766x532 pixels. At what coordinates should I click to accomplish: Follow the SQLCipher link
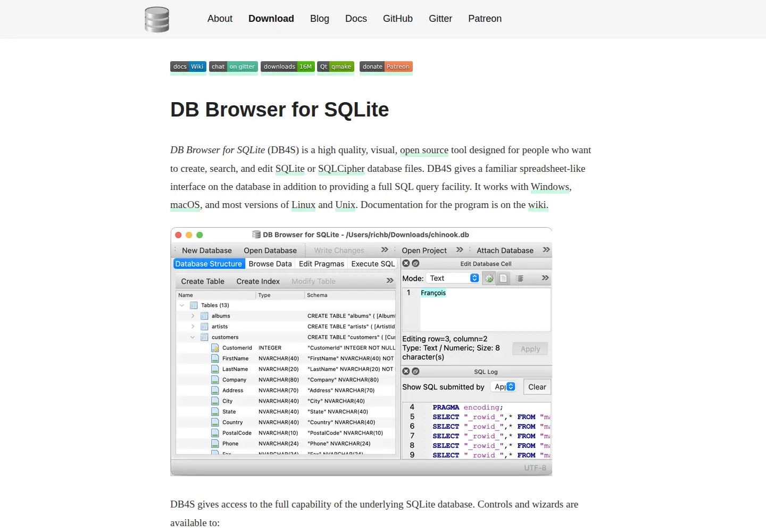point(342,169)
